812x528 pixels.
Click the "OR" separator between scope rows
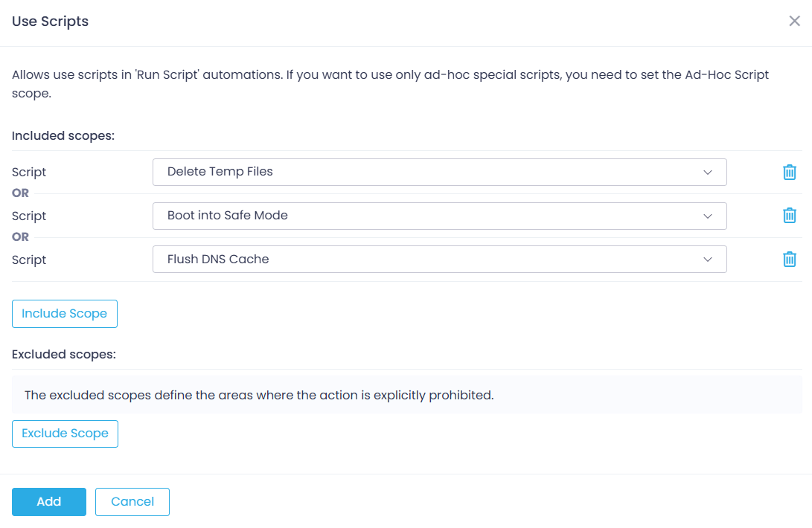click(x=21, y=193)
